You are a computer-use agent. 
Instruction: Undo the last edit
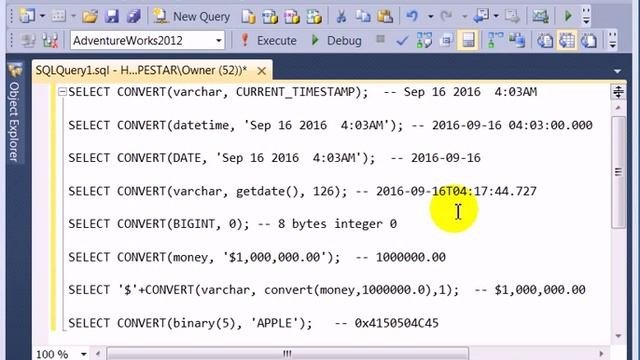click(412, 16)
